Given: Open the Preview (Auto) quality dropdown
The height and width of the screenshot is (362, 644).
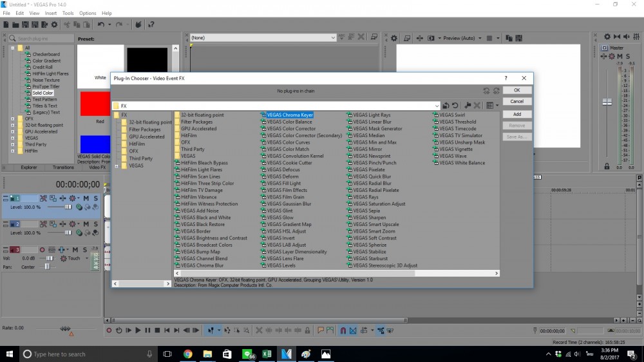Looking at the screenshot, I should coord(480,38).
